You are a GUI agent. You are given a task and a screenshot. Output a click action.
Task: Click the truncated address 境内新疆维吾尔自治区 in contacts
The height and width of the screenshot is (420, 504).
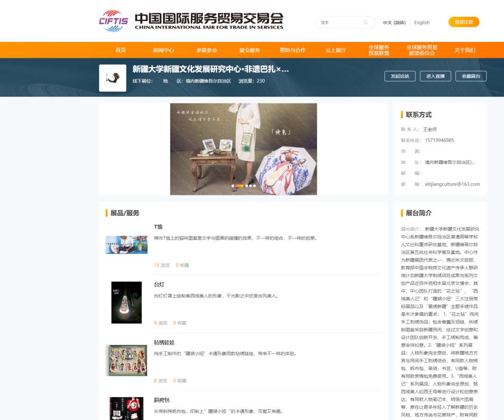point(450,163)
